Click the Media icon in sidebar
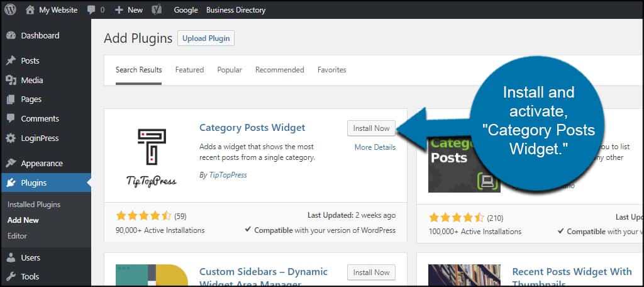 [11, 80]
